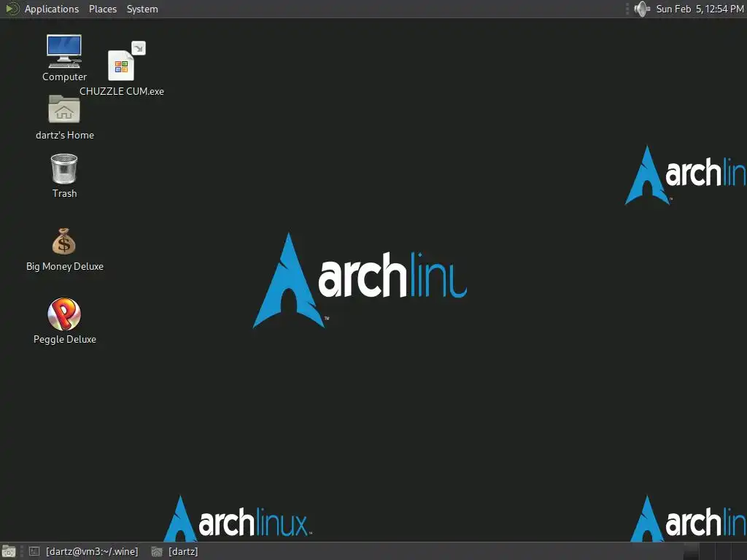The image size is (747, 560).
Task: Switch to the dartz@vm3:~/.wine terminal window
Action: point(84,551)
